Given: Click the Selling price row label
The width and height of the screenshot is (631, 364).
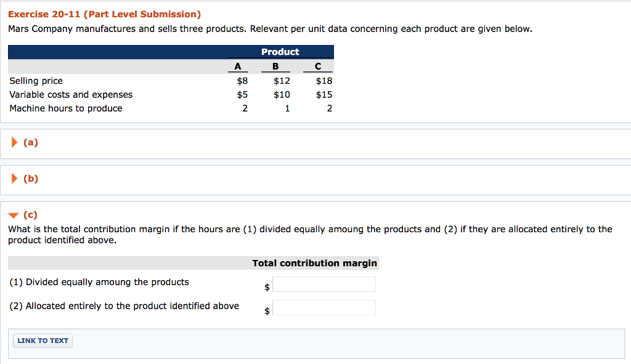Looking at the screenshot, I should click(36, 81).
